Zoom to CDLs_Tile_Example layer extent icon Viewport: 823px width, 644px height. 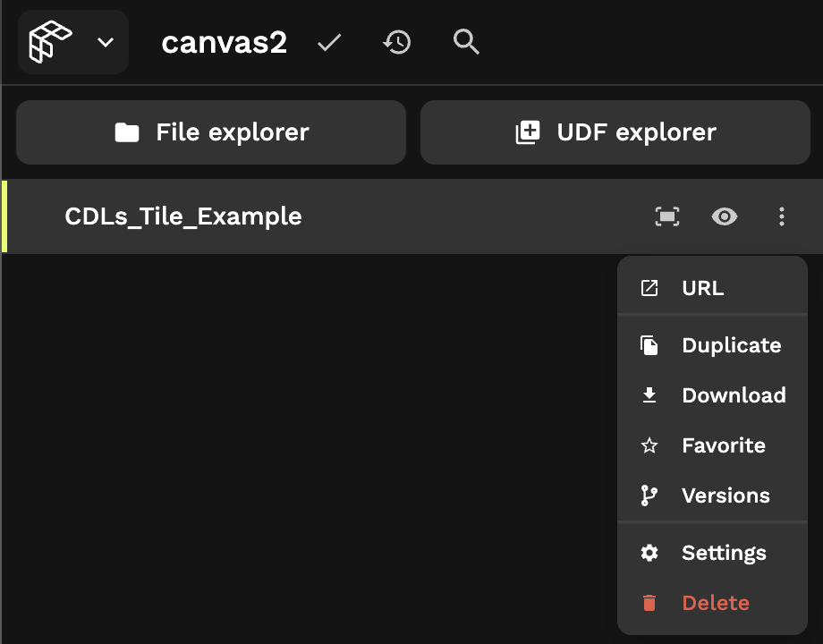click(x=667, y=216)
